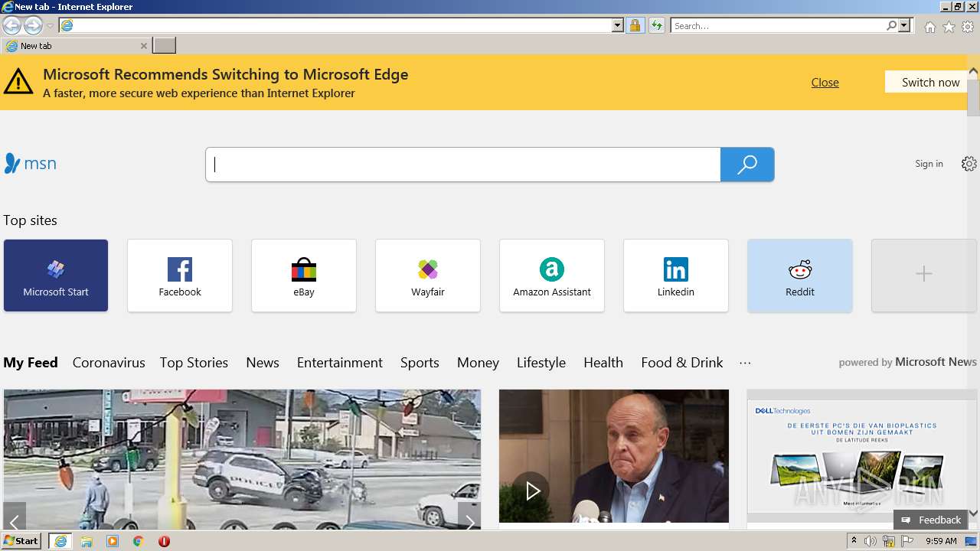
Task: Add a new top site tile
Action: click(924, 275)
